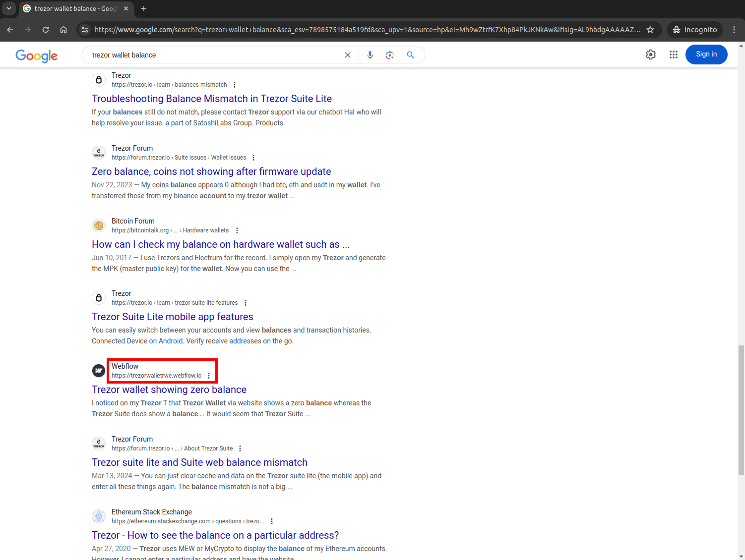Click the Bitcoin Forum site name
This screenshot has height=560, width=745.
click(133, 221)
